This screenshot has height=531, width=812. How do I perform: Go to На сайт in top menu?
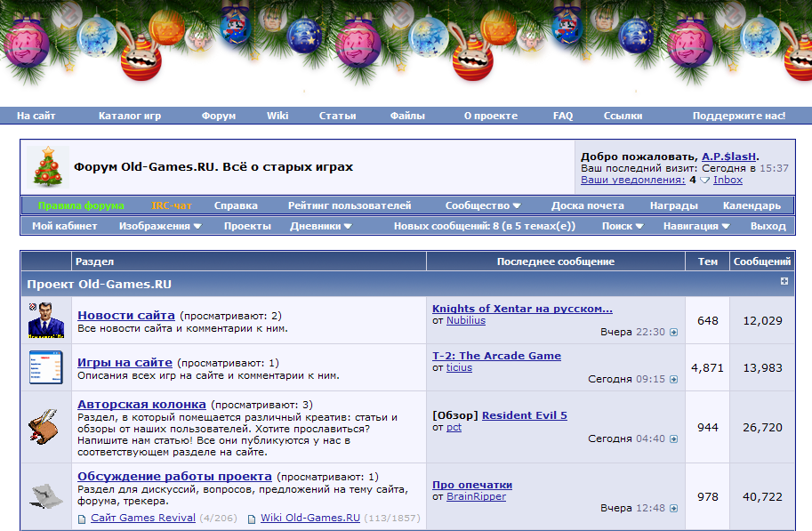[36, 116]
